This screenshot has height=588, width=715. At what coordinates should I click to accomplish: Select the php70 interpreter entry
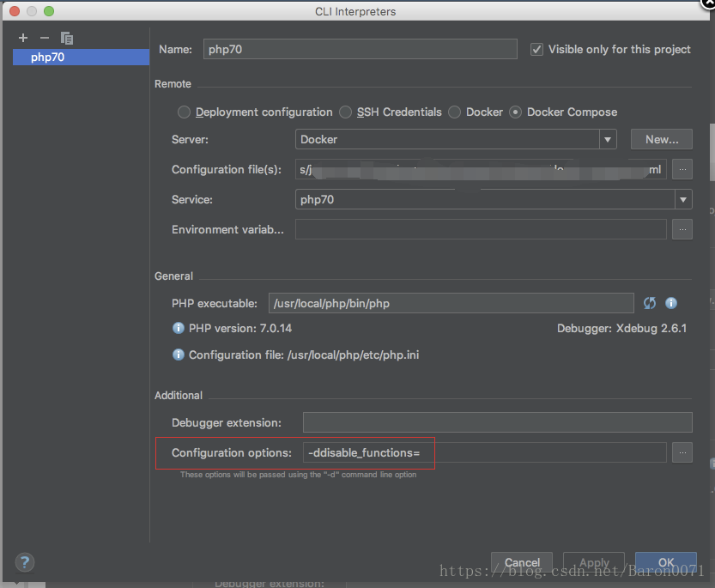tap(81, 57)
